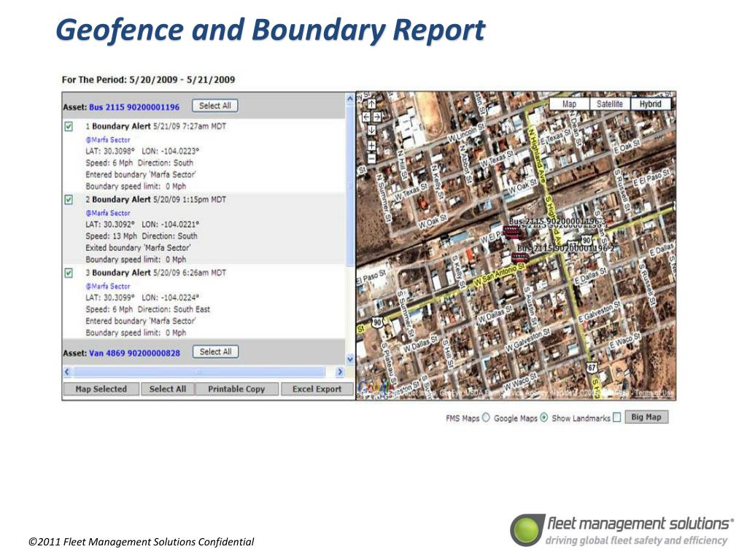Image resolution: width=747 pixels, height=560 pixels.
Task: Uncheck Boundary Alert 3 at 6:26am
Action: pyautogui.click(x=69, y=273)
